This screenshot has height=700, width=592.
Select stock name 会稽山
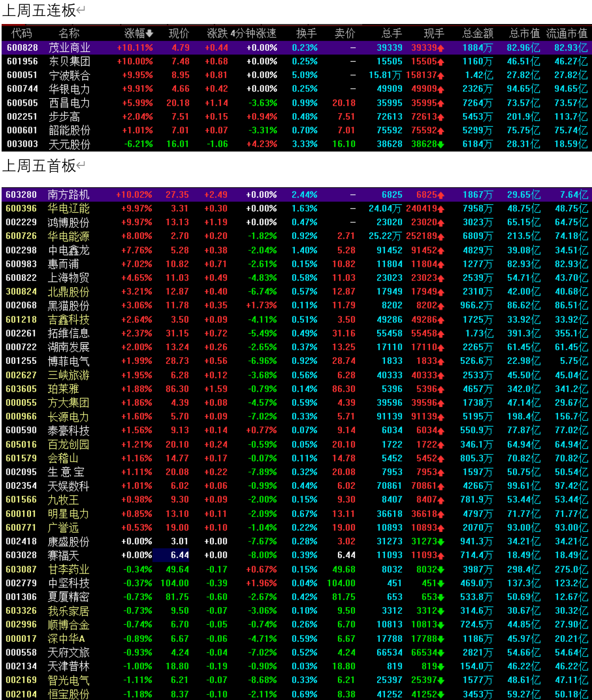(x=63, y=458)
